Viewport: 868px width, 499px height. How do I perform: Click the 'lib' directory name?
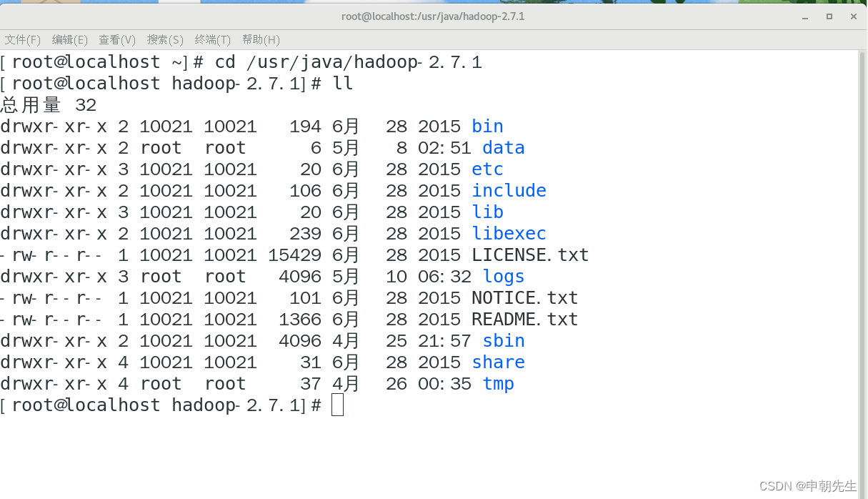click(487, 212)
